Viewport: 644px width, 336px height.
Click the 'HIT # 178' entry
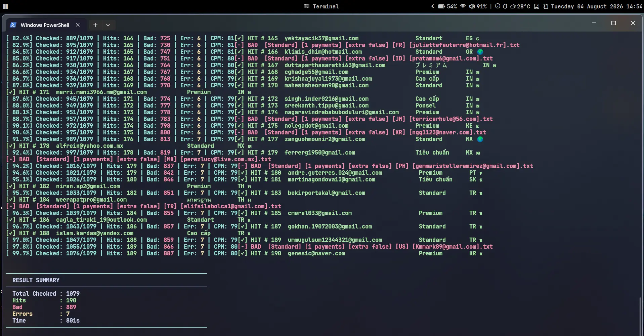pos(34,146)
